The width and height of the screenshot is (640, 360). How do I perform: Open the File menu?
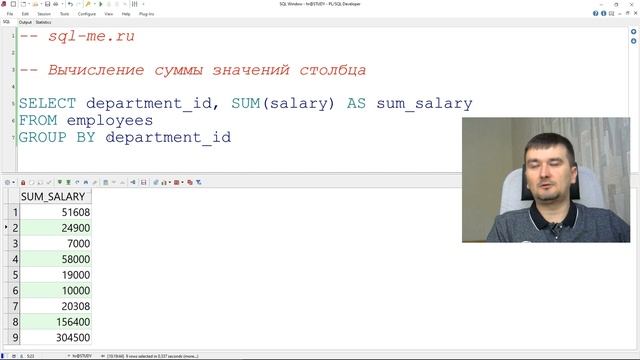[x=10, y=14]
